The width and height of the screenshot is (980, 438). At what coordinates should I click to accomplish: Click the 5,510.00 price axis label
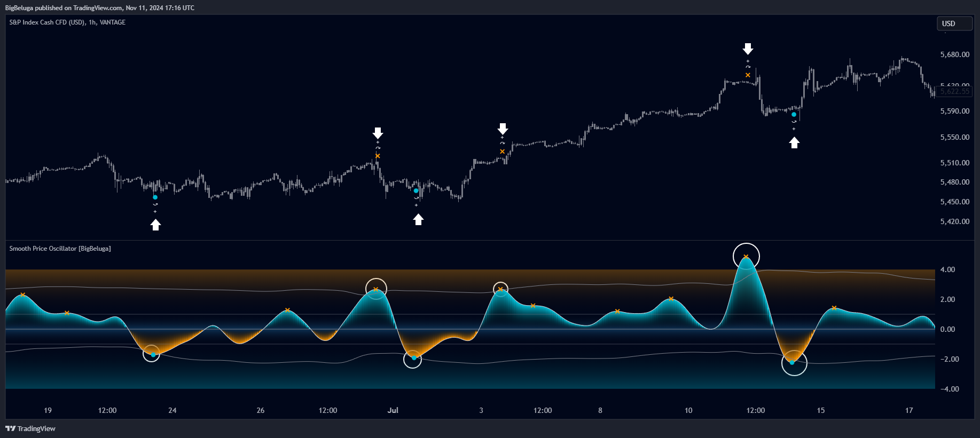tap(955, 163)
